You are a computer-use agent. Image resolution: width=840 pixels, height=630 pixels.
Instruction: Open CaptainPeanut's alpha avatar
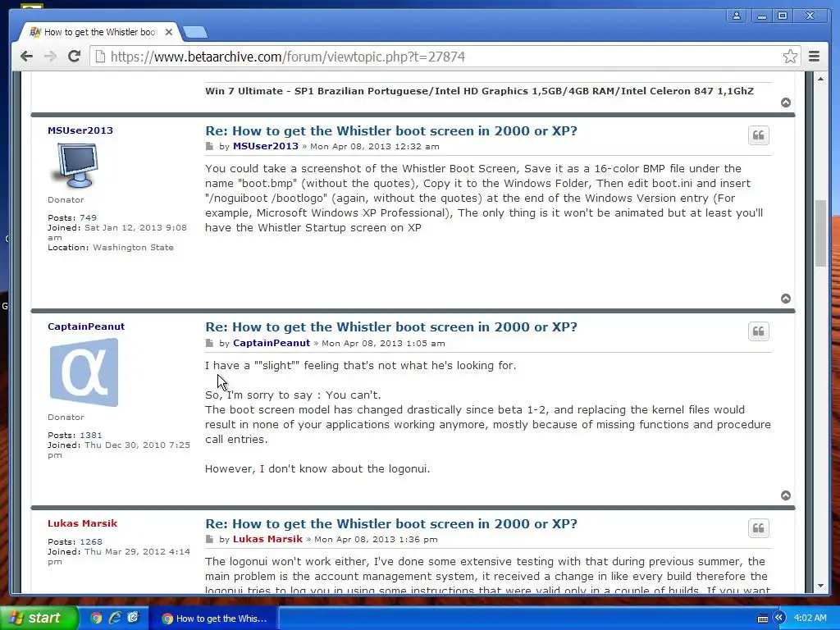coord(84,372)
